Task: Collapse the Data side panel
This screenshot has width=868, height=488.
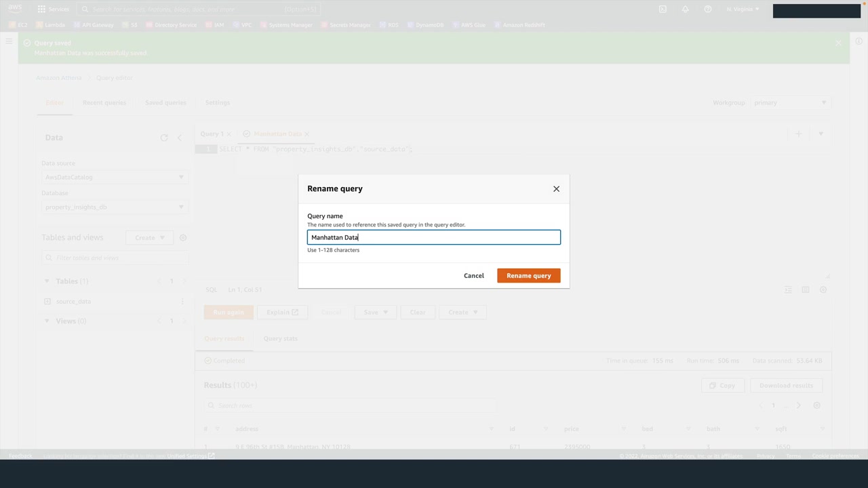Action: pyautogui.click(x=180, y=138)
